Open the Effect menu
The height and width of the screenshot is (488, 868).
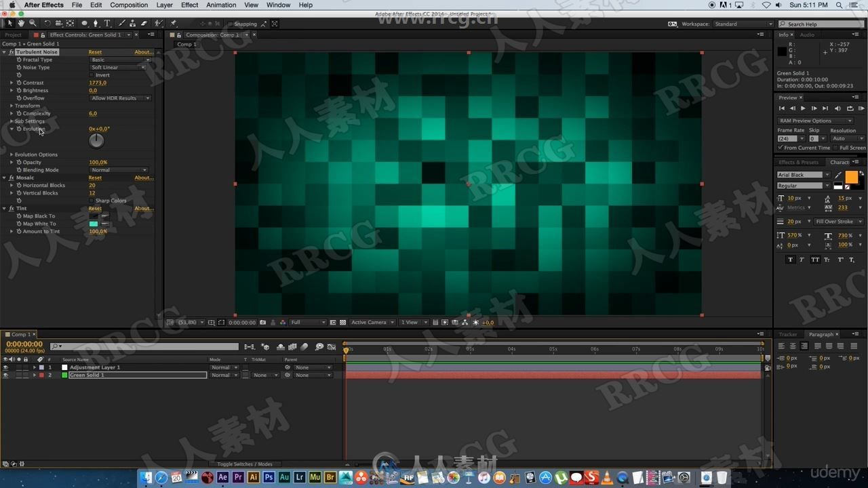click(x=190, y=5)
